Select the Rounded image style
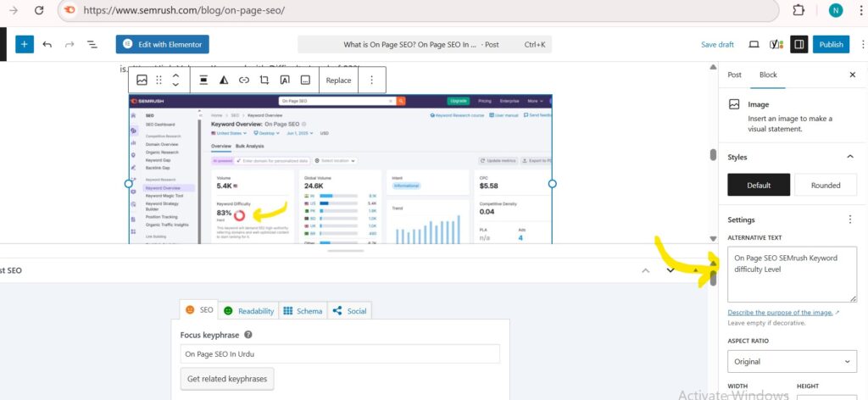The width and height of the screenshot is (868, 400). (826, 185)
